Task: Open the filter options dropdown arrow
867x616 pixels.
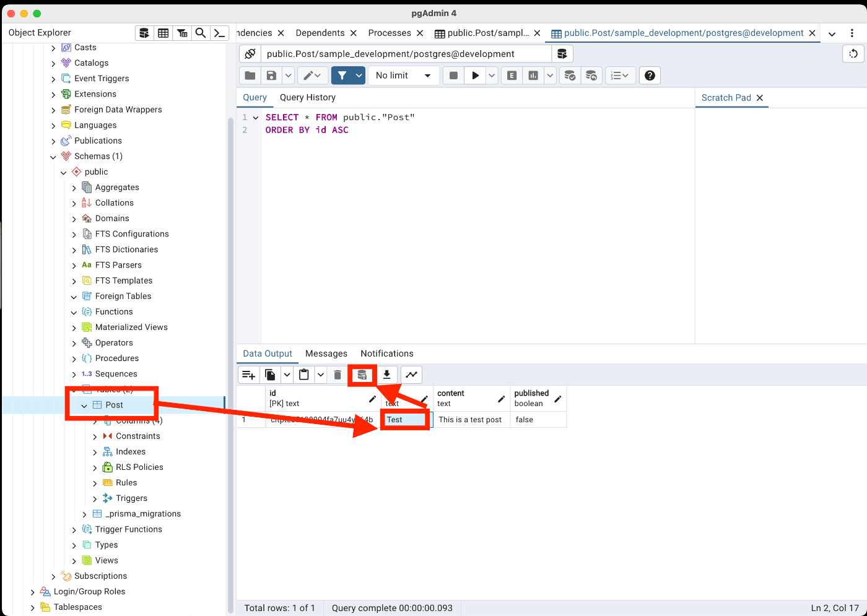Action: point(359,76)
